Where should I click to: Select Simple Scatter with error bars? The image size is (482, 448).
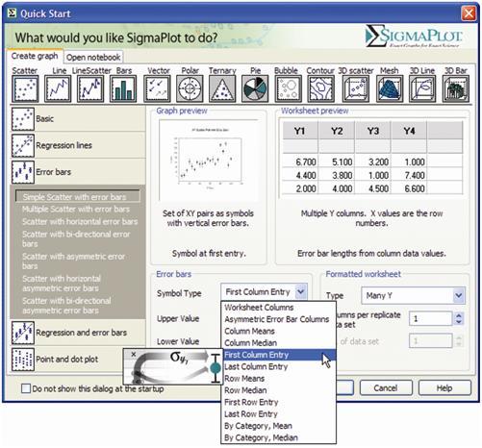78,197
